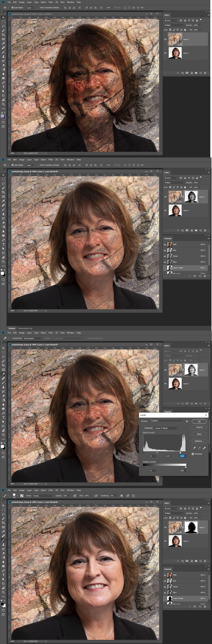The image size is (212, 644).
Task: Open the brush Mode Overlay dropdown in the bottom screenshot
Action: [43, 496]
